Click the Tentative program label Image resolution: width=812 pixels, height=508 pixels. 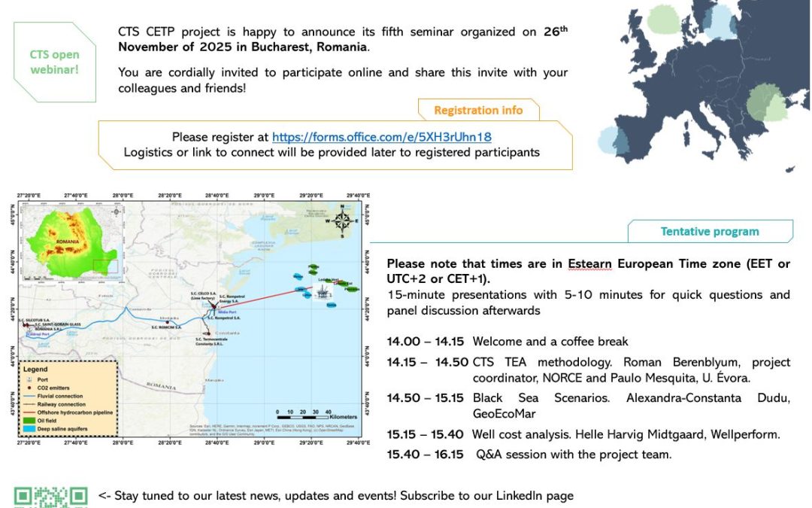709,231
